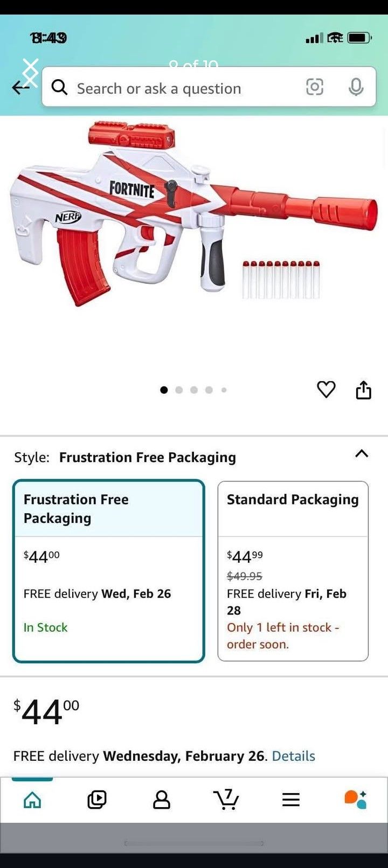Jump to fourth image dot
Viewport: 388px width, 868px height.
[x=209, y=390]
